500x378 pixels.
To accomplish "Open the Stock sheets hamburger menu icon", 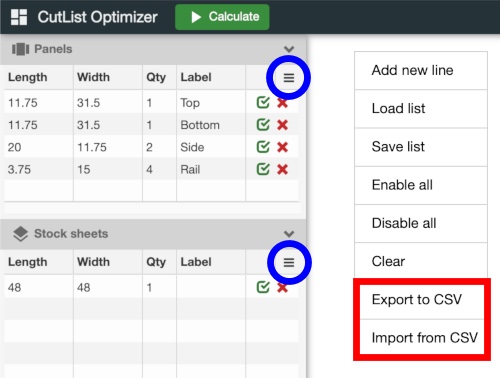I will (x=289, y=262).
